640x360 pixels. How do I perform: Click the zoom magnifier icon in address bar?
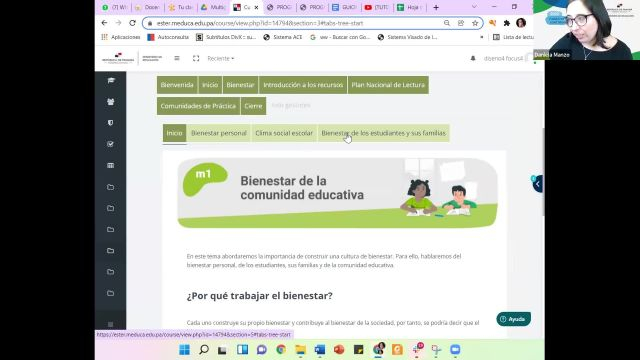(447, 23)
